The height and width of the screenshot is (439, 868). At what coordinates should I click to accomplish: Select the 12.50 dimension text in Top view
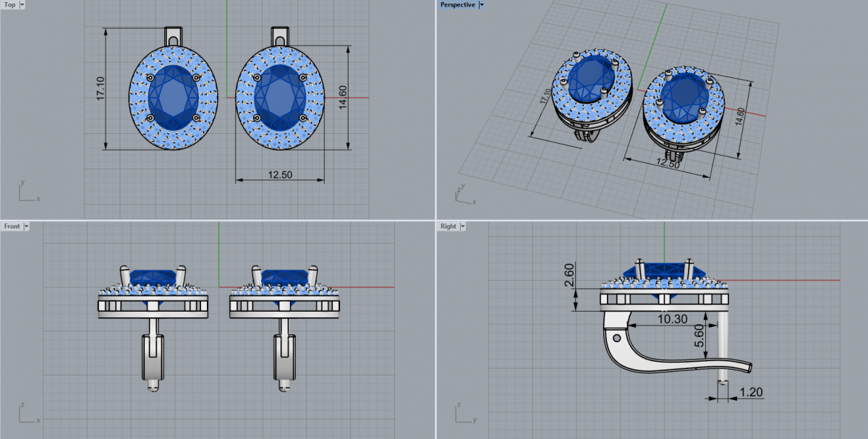(279, 175)
